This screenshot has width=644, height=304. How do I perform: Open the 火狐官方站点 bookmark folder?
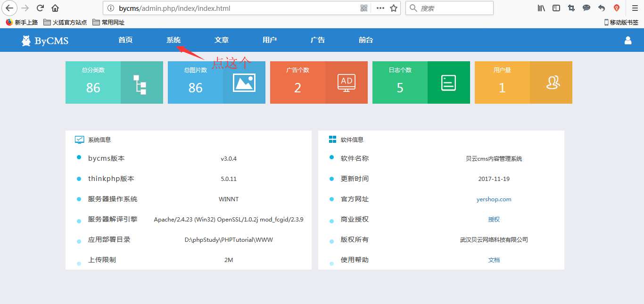[65, 22]
